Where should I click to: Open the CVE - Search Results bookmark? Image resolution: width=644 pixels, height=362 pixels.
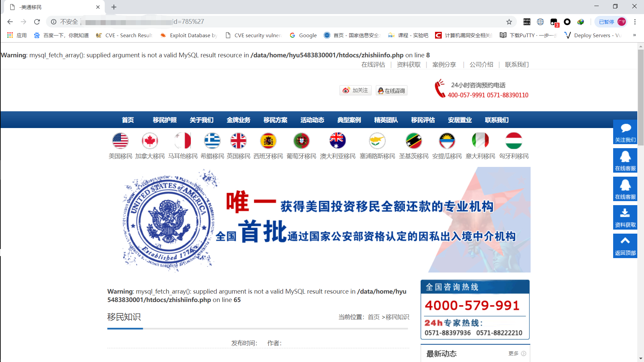tap(124, 35)
